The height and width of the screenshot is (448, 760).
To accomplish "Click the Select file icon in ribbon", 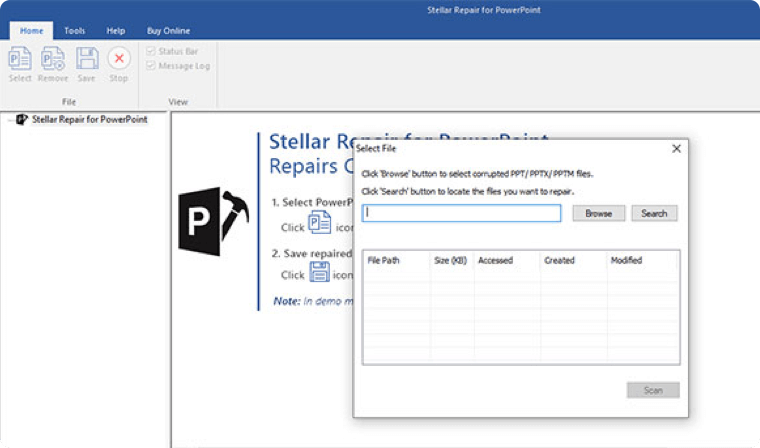I will pos(20,58).
